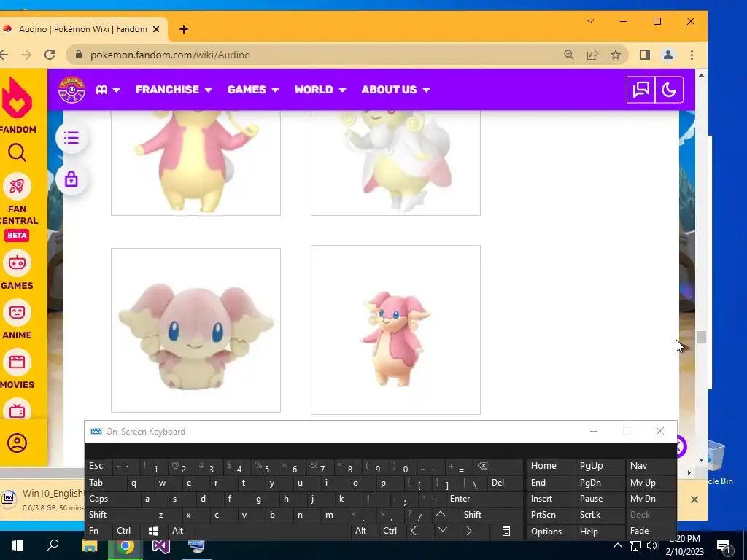
Task: Open the Fandom sidebar search icon
Action: pyautogui.click(x=17, y=153)
